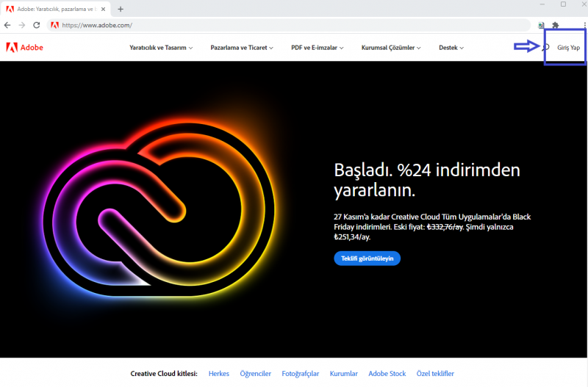
Task: Maximize the browser window
Action: pos(563,4)
